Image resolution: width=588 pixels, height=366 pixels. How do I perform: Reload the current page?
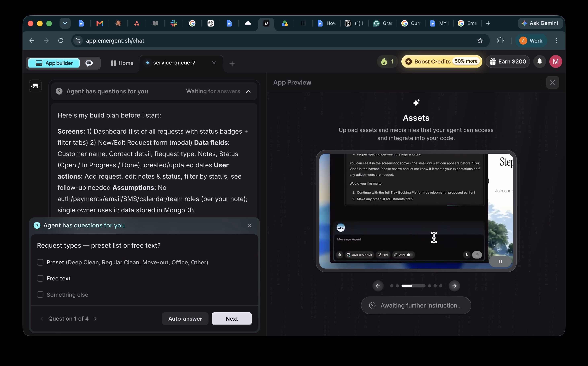coord(61,40)
